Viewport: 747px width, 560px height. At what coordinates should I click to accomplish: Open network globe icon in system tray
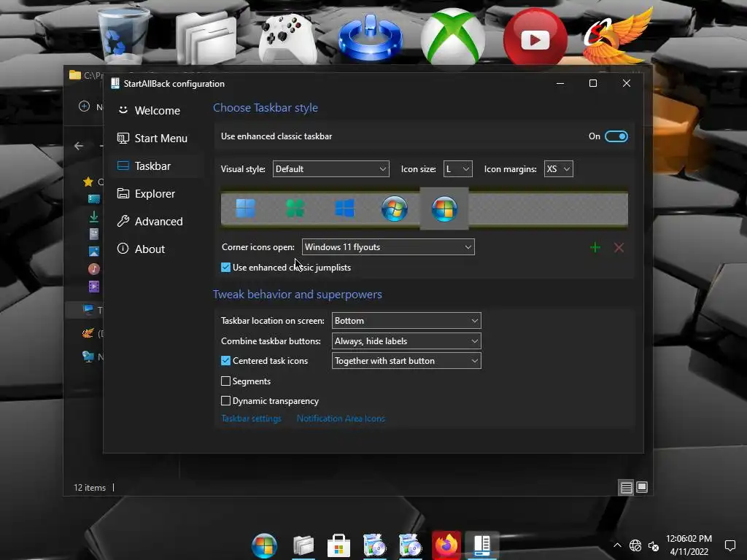pyautogui.click(x=635, y=545)
